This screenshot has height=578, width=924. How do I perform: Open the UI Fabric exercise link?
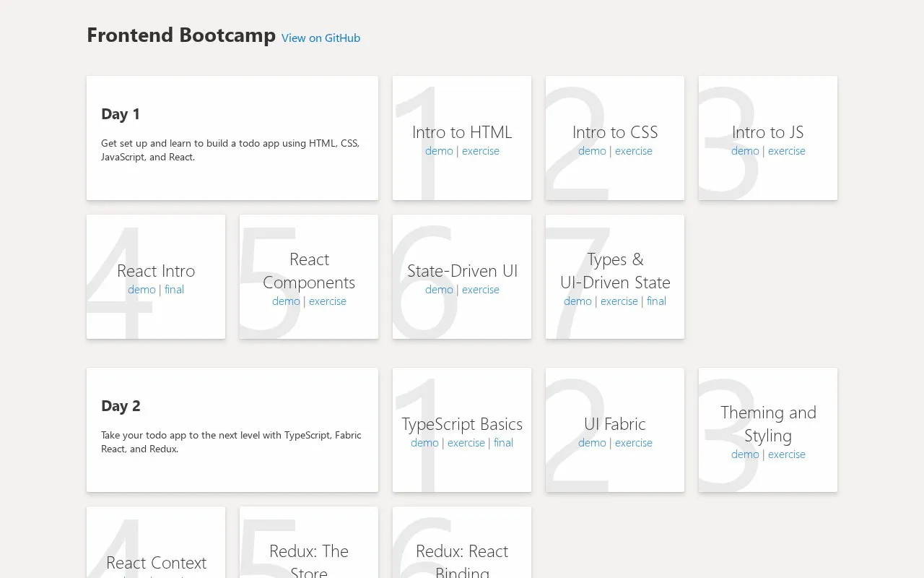tap(634, 443)
